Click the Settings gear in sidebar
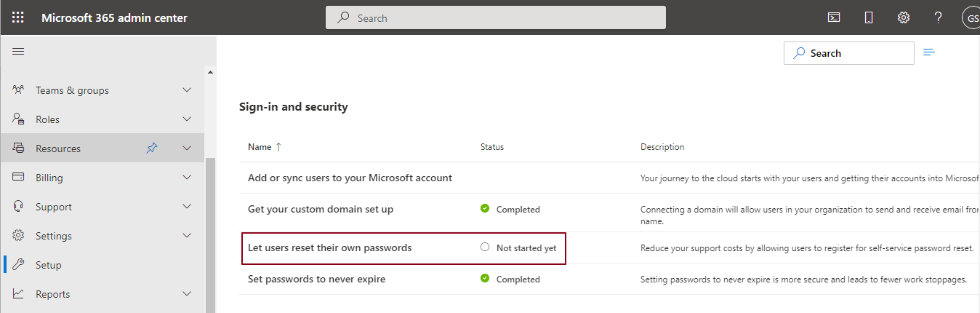This screenshot has width=980, height=313. (19, 236)
